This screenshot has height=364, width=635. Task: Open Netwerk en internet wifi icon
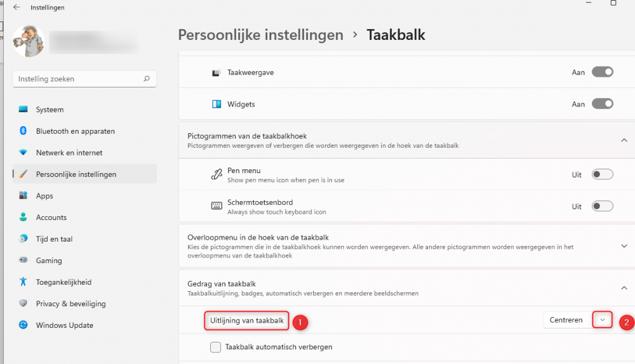click(23, 153)
